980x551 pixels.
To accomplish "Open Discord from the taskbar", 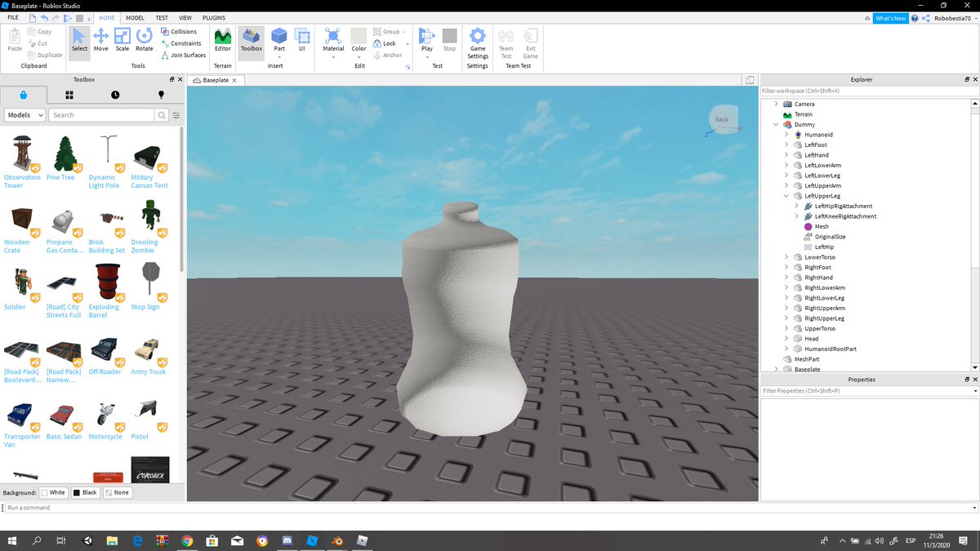I will (287, 540).
